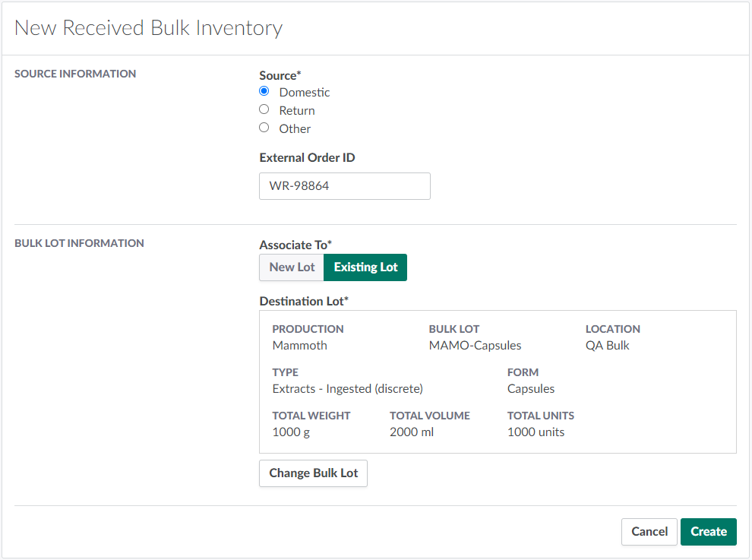Switch association to New Lot
The image size is (752, 560).
coord(292,267)
